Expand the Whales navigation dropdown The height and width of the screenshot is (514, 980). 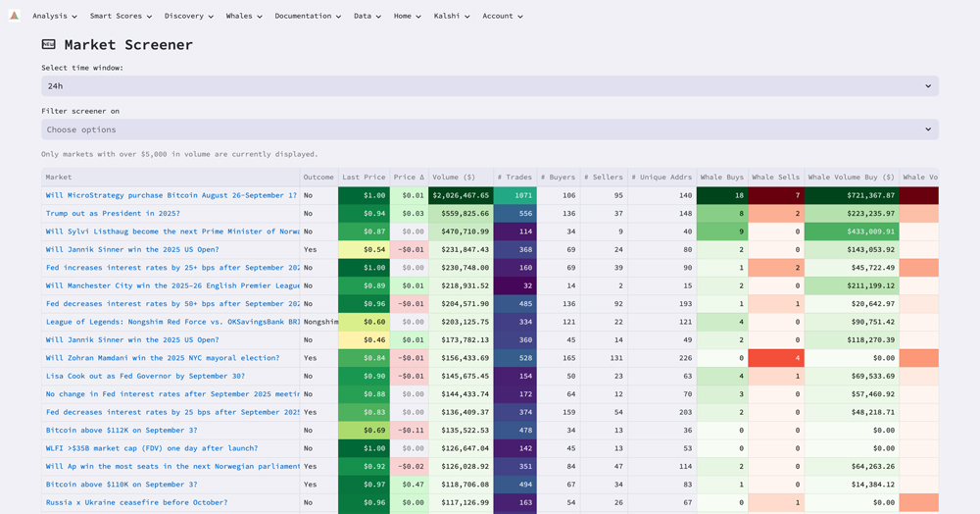[x=244, y=16]
